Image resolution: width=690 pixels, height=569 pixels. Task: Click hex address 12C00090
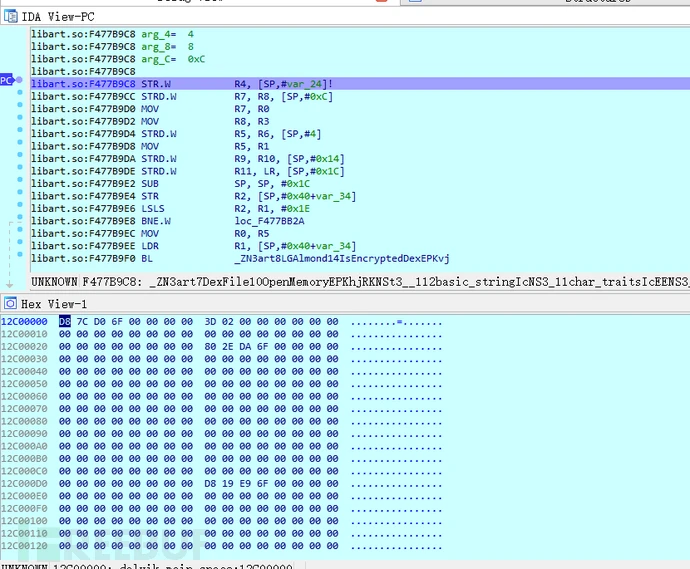point(24,434)
